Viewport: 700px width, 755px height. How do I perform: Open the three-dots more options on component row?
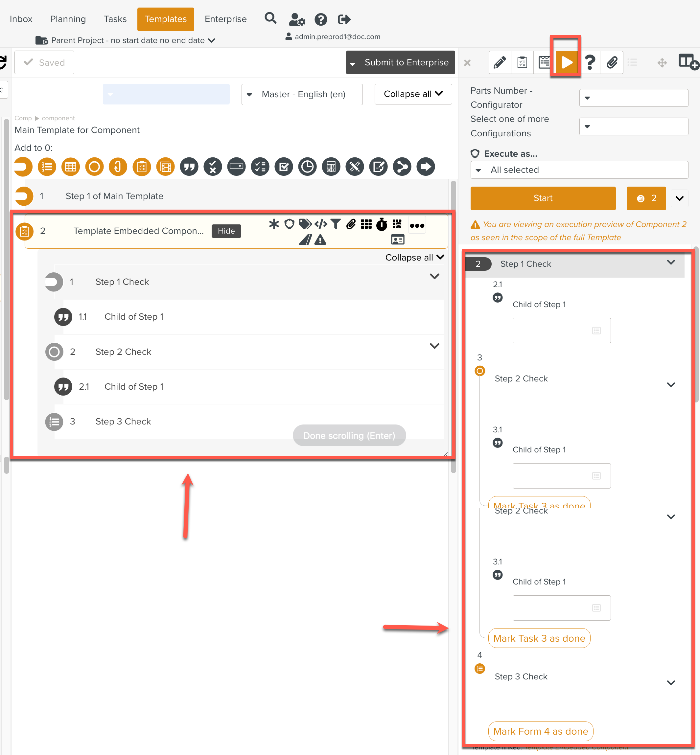coord(417,226)
